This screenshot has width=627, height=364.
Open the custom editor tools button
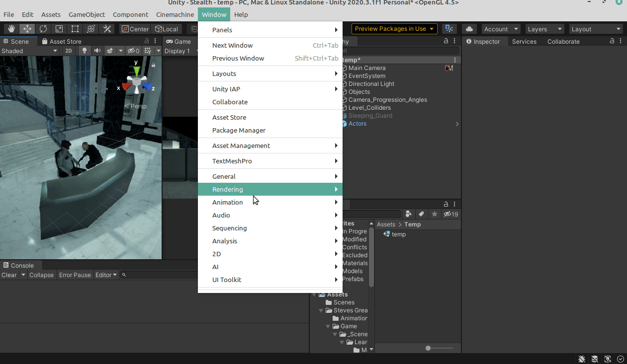coord(107,29)
